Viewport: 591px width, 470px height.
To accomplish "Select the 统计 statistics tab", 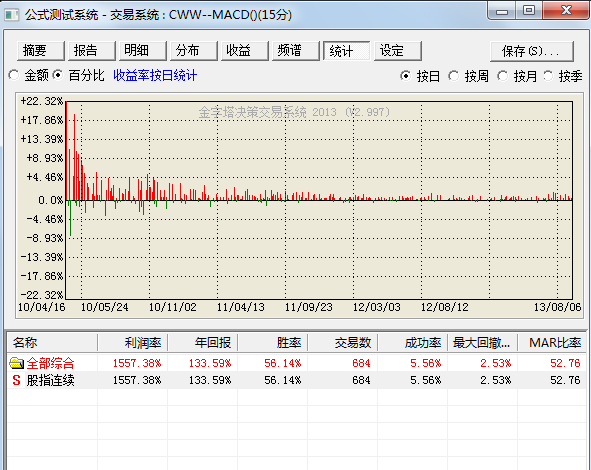I will coord(347,51).
